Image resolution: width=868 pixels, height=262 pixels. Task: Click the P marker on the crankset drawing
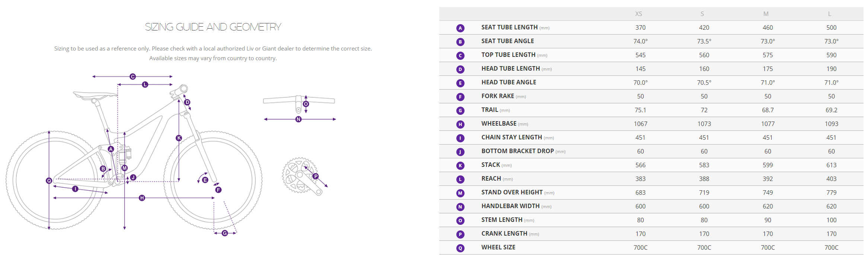pyautogui.click(x=316, y=176)
